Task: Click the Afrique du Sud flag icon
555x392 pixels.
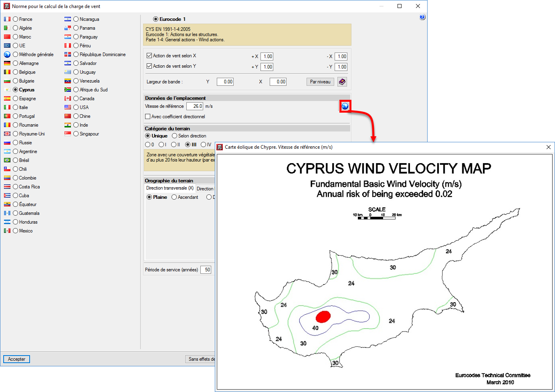Action: 68,90
